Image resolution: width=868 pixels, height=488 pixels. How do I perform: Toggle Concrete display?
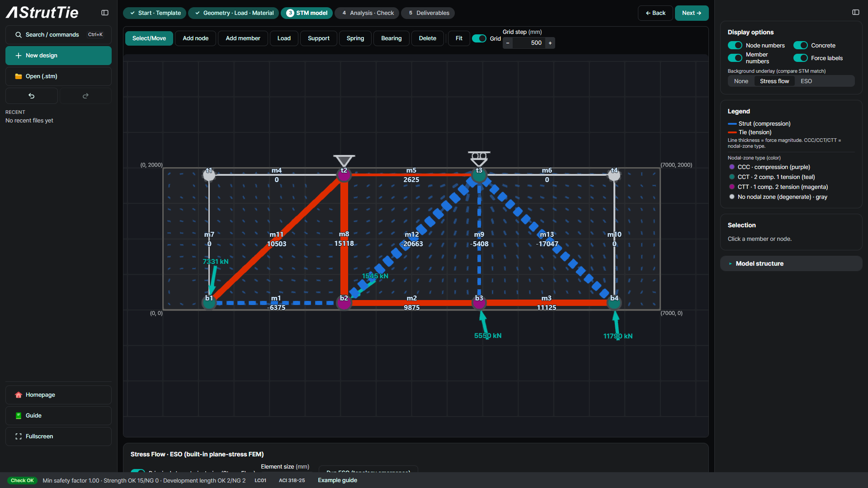tap(801, 45)
